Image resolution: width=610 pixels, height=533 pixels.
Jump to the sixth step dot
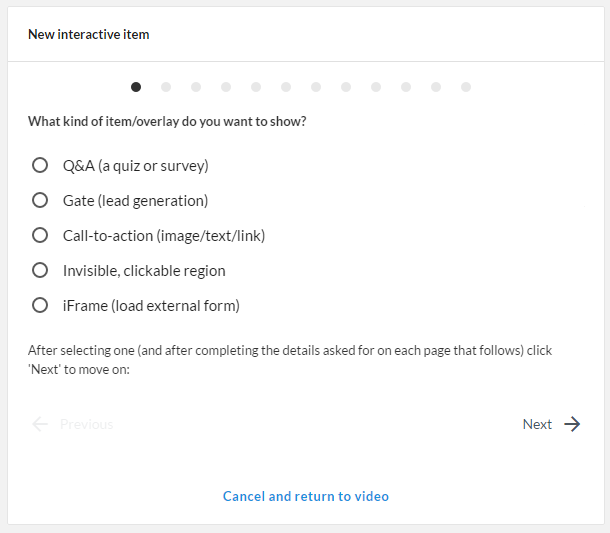tap(286, 87)
